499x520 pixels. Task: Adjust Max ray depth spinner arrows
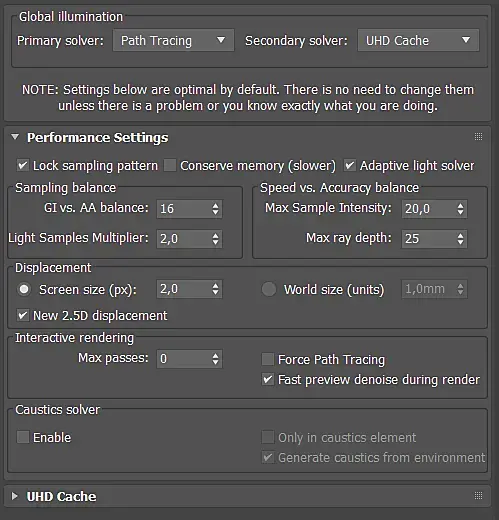coord(460,239)
